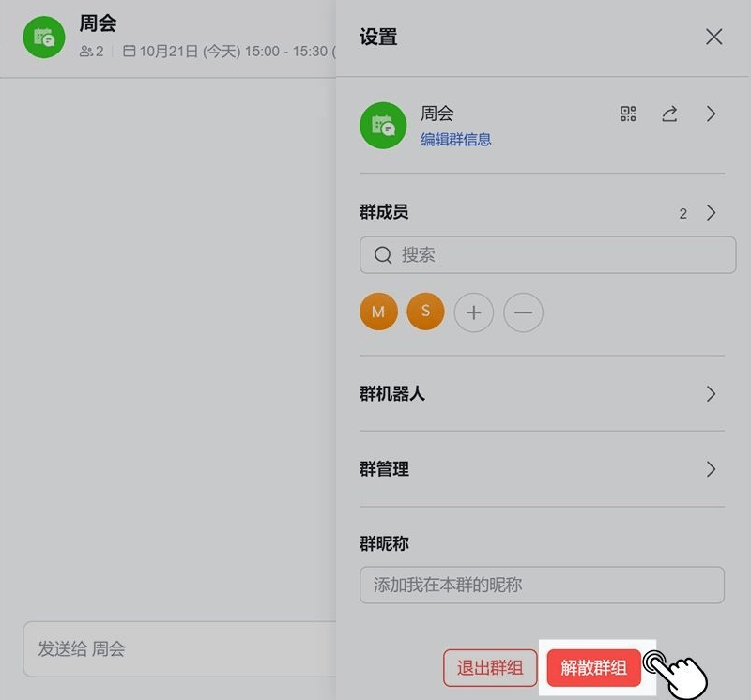Click the 退出群组 button

click(x=490, y=668)
